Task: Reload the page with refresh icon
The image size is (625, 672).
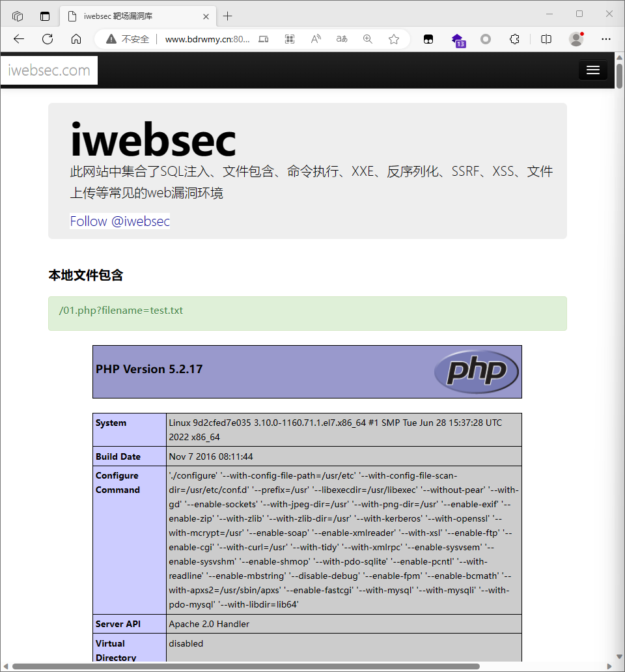Action: [x=48, y=39]
